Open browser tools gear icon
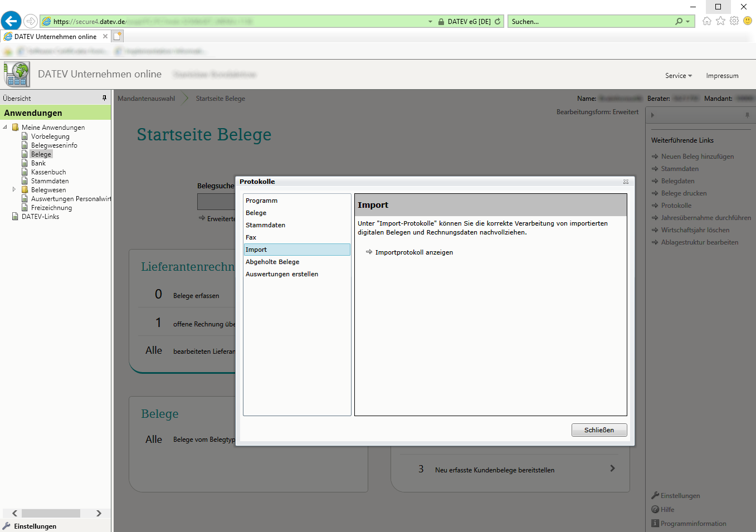The width and height of the screenshot is (756, 532). [734, 21]
